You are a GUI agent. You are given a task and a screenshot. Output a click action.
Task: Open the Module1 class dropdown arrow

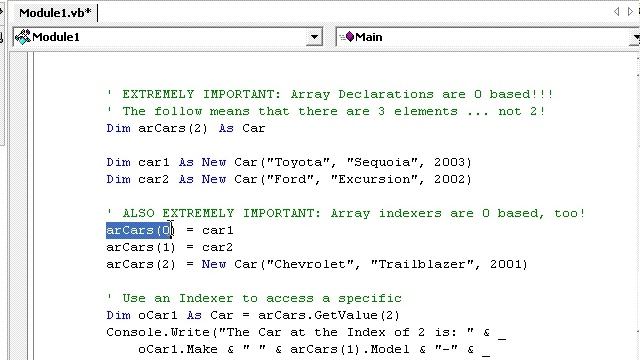click(x=314, y=37)
